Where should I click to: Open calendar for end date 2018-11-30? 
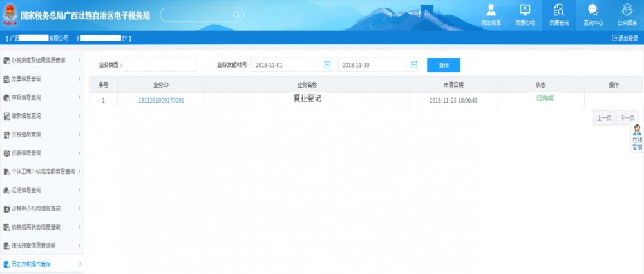414,64
